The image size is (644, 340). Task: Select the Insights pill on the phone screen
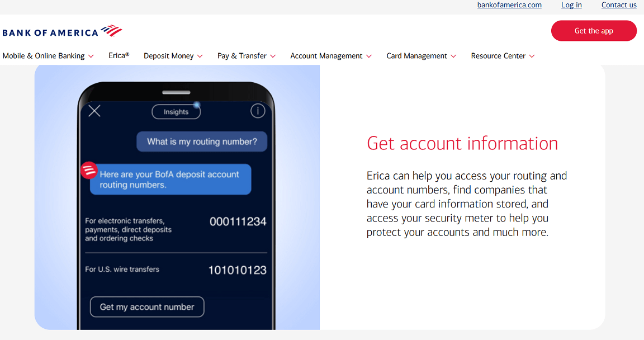pos(176,112)
